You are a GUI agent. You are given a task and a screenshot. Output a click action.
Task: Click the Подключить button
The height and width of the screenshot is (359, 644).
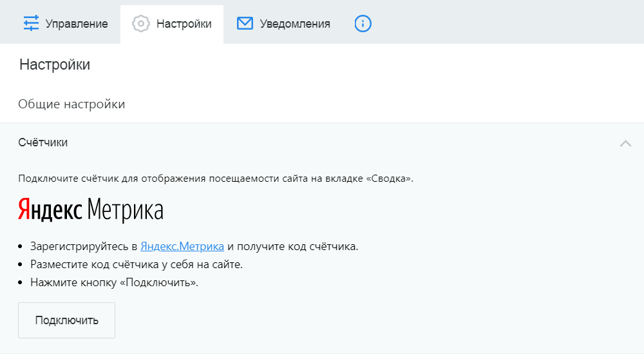[66, 320]
